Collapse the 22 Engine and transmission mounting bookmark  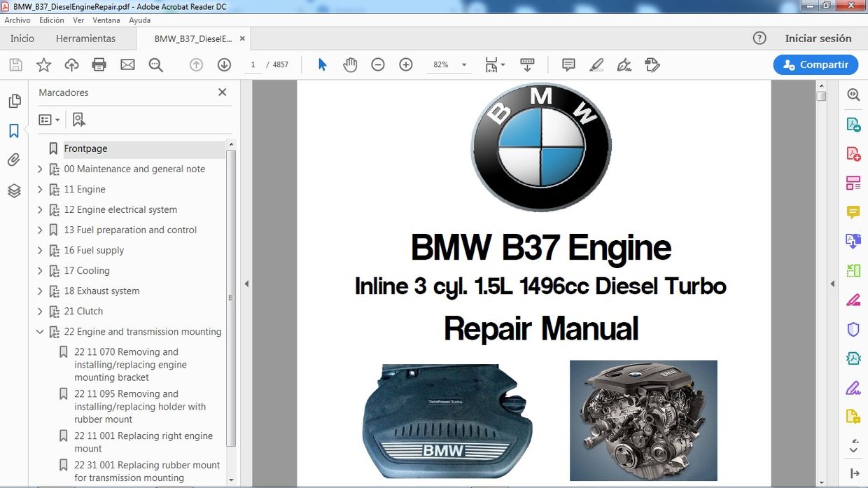[x=40, y=332]
